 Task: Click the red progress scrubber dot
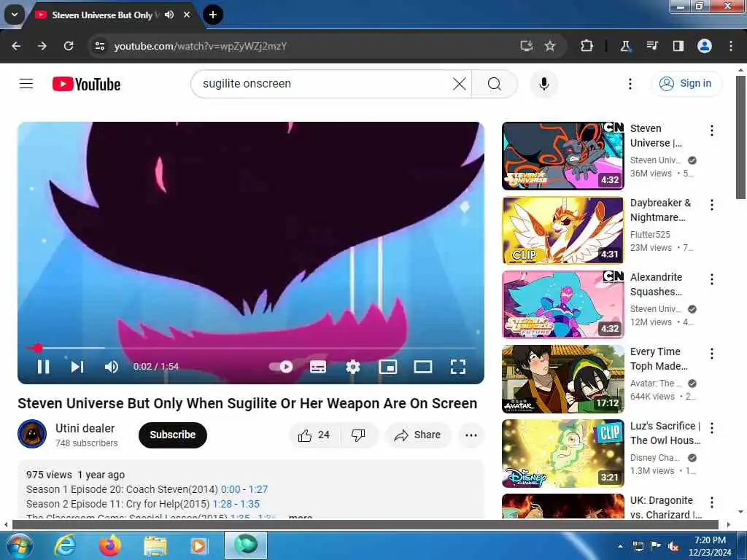pyautogui.click(x=38, y=348)
